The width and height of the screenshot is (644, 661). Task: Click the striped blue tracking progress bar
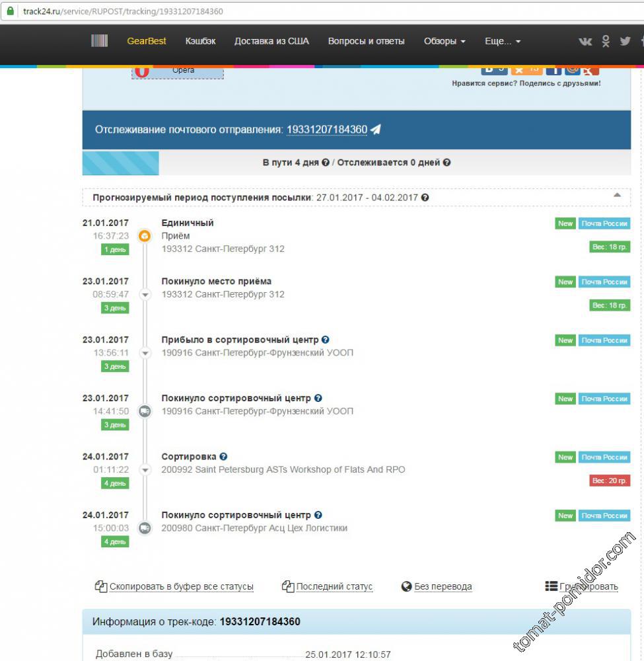click(120, 163)
